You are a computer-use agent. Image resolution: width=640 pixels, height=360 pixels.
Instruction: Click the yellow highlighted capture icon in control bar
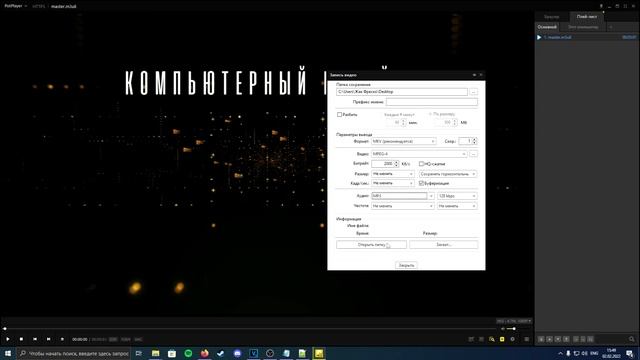tap(502, 339)
